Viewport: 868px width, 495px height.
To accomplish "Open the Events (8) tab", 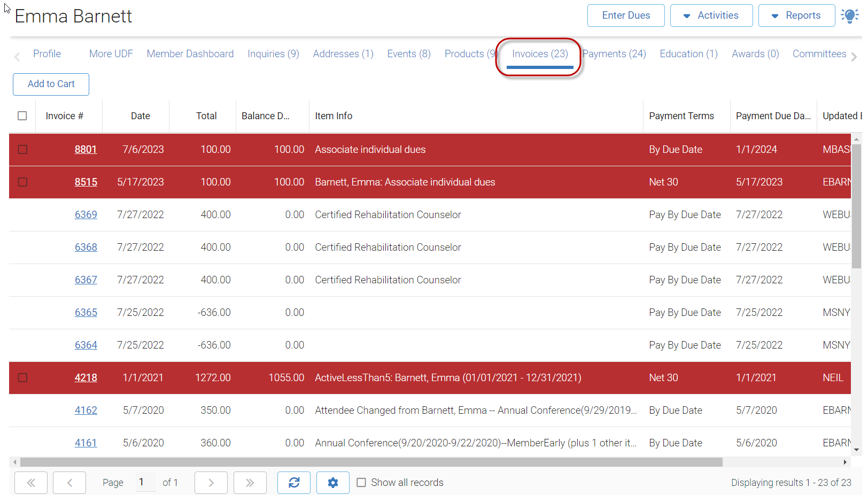I will [x=409, y=54].
